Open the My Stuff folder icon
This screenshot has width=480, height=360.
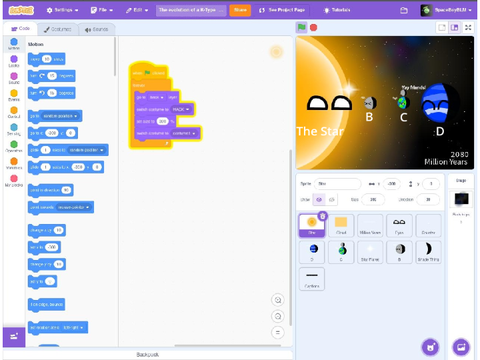click(404, 10)
